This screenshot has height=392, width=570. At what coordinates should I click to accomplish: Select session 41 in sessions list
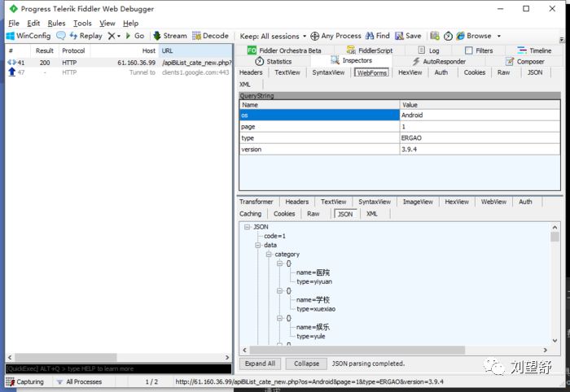coord(119,63)
